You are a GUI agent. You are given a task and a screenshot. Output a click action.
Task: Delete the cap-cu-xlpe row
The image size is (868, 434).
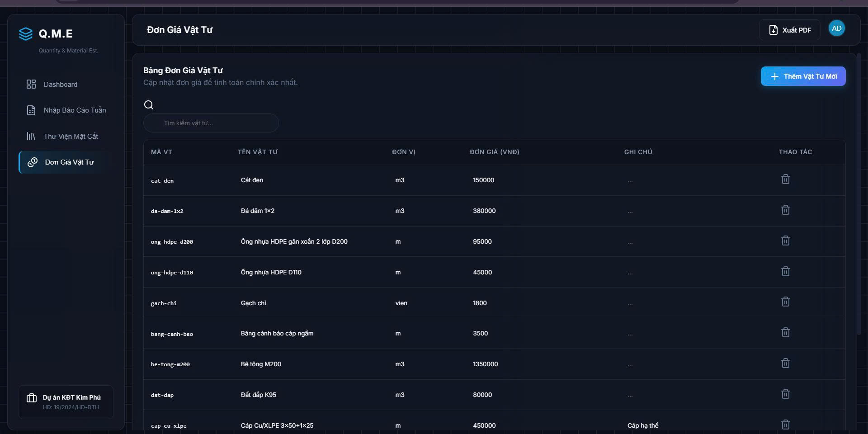[786, 425]
